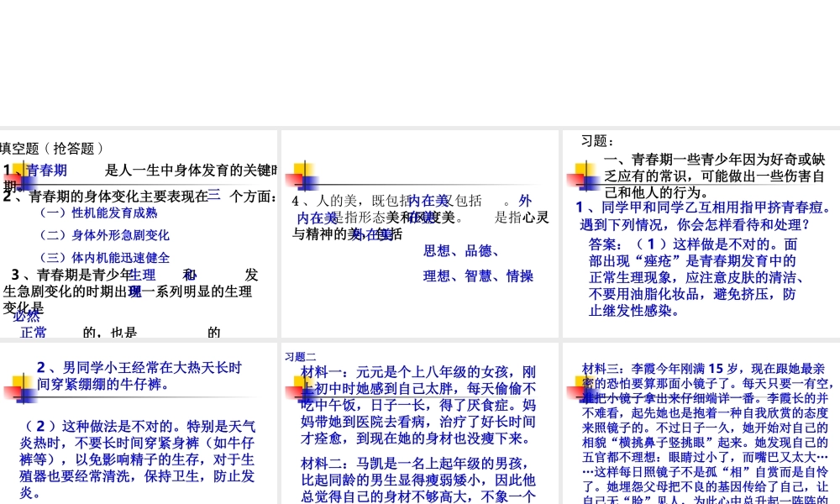Select the blue answer 三 before 个方面

[214, 195]
